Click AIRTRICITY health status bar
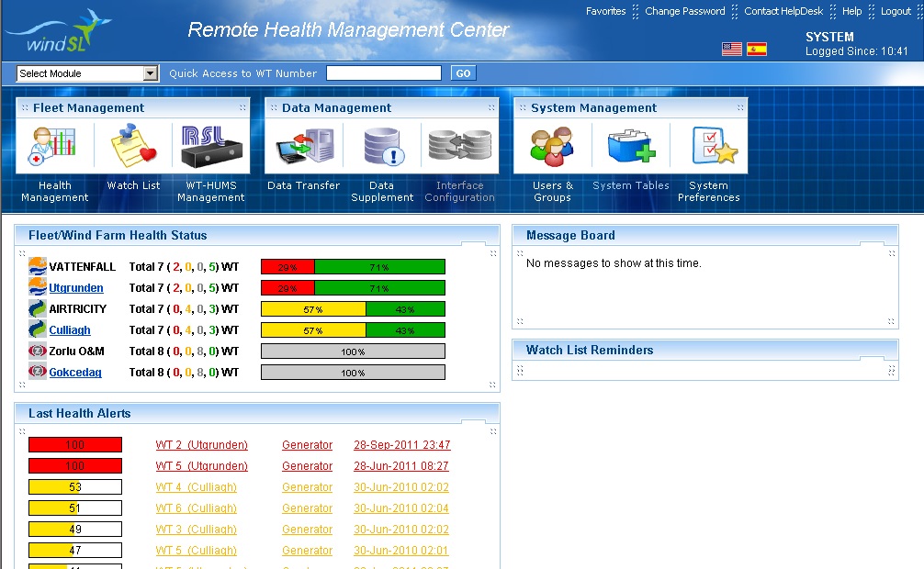Screen dimensions: 924x569 click(x=353, y=309)
